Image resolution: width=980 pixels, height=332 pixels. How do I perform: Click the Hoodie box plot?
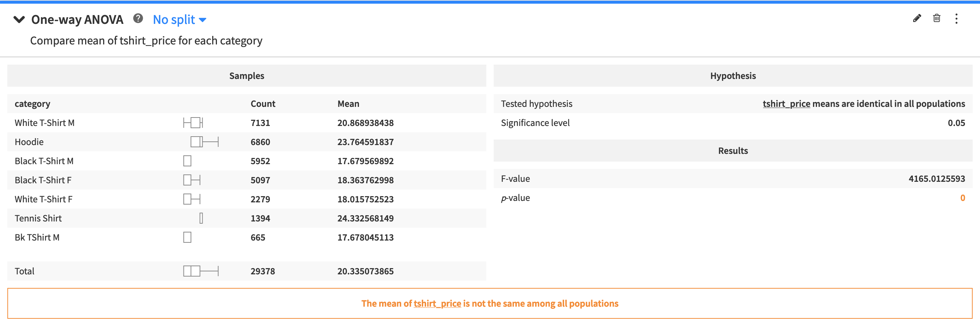[x=204, y=142]
